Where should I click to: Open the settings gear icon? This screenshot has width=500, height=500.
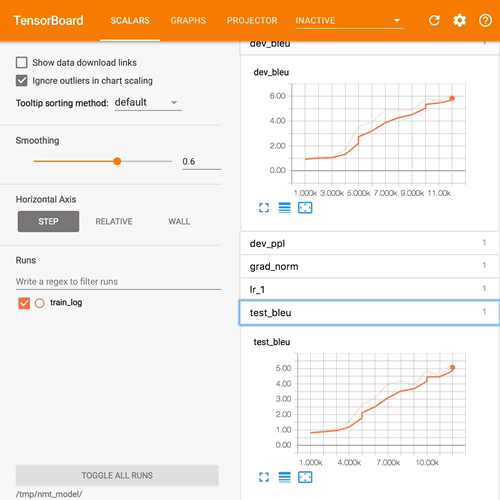(459, 21)
